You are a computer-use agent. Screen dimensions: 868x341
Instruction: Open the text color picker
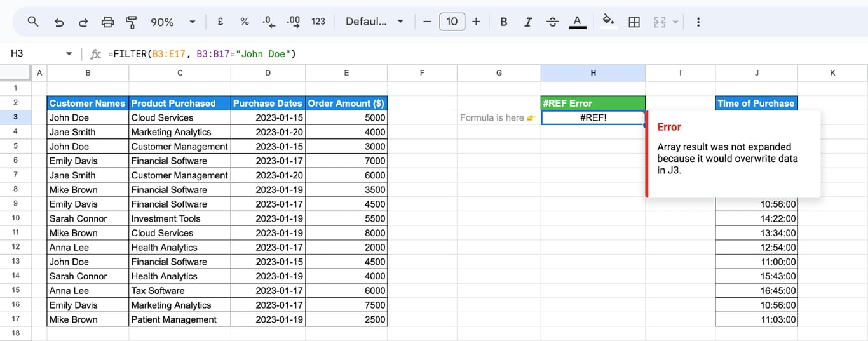point(577,22)
